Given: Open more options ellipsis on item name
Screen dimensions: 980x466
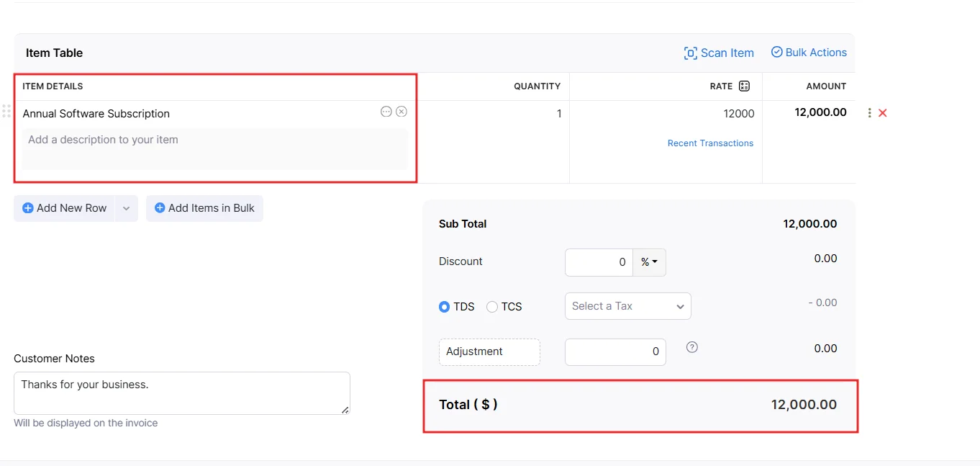Looking at the screenshot, I should click(386, 112).
